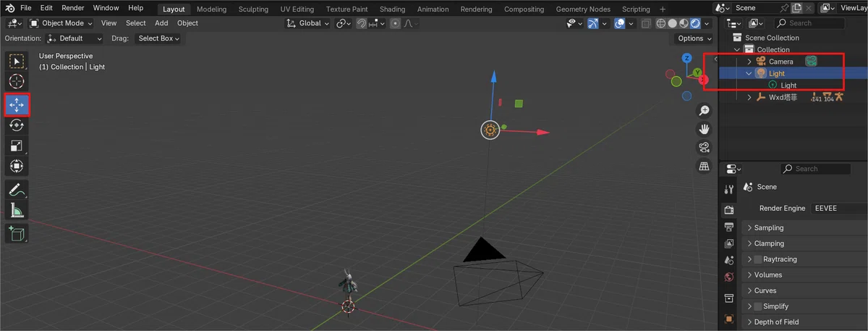Expand the Volumes panel
The height and width of the screenshot is (331, 868).
pyautogui.click(x=805, y=275)
